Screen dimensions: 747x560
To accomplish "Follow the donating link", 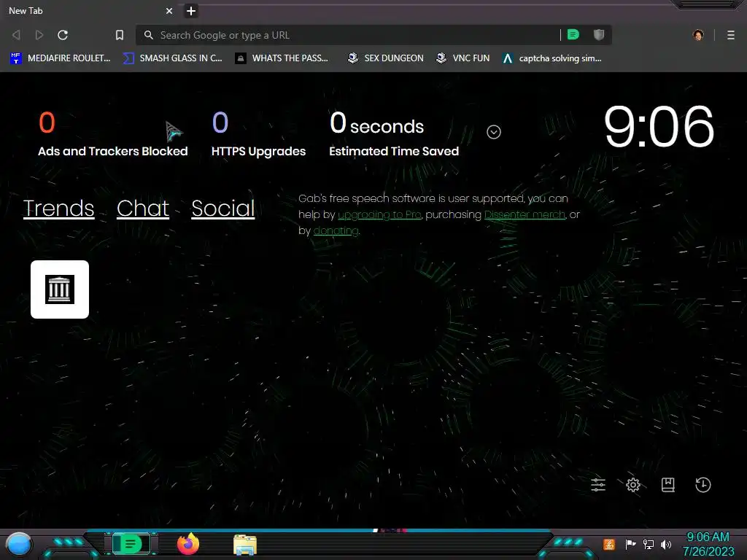I will [x=336, y=231].
